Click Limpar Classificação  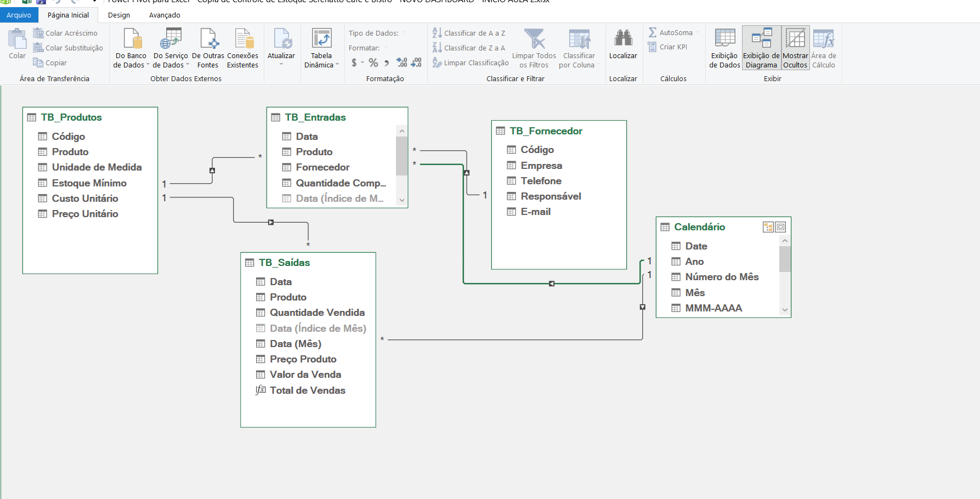click(471, 63)
